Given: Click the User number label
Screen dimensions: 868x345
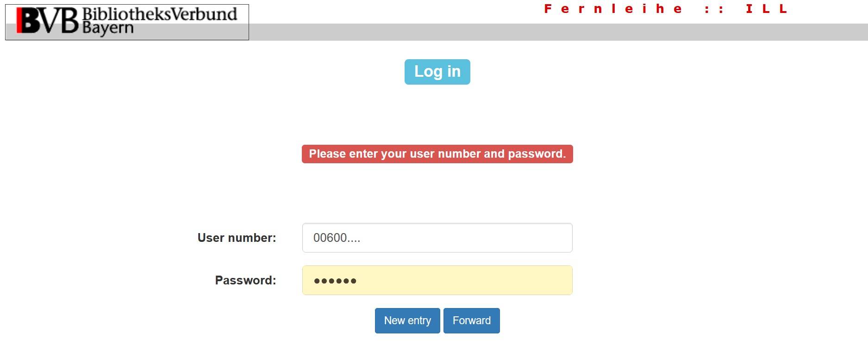Looking at the screenshot, I should tap(237, 238).
